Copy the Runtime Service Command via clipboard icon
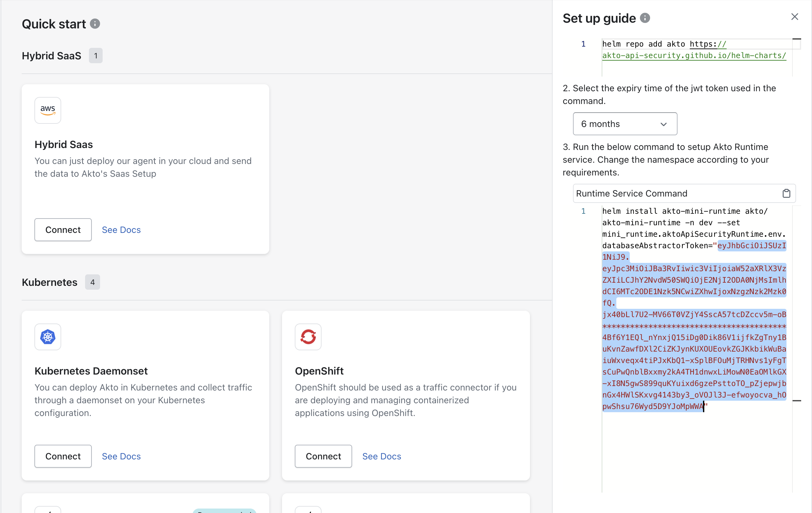The height and width of the screenshot is (513, 812). point(786,193)
